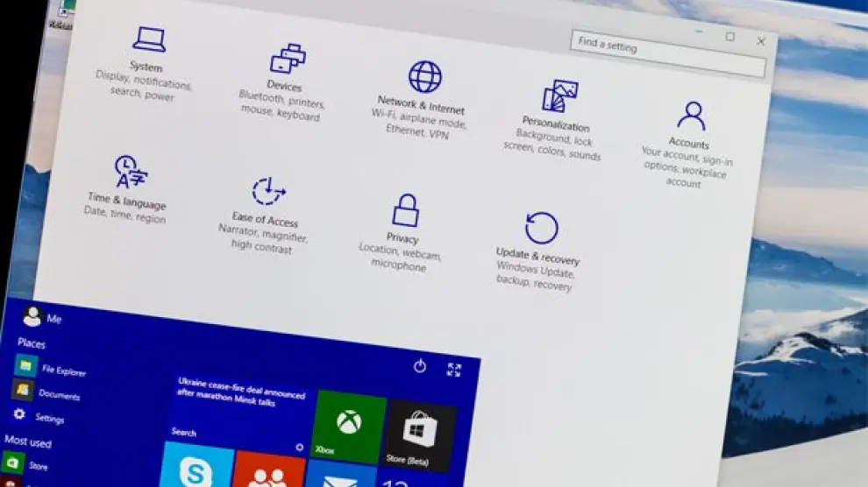This screenshot has width=868, height=487.
Task: Launch the Xbox tile
Action: click(x=349, y=425)
